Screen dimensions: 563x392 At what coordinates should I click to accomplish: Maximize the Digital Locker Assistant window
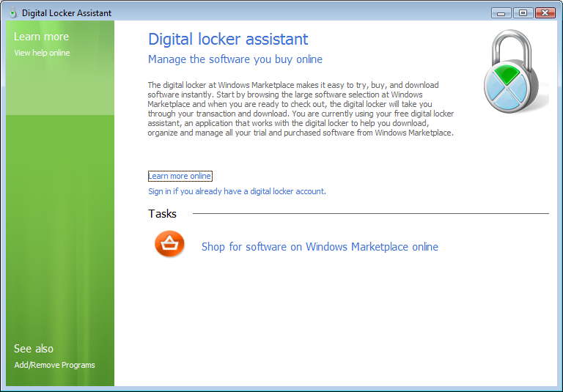point(523,13)
